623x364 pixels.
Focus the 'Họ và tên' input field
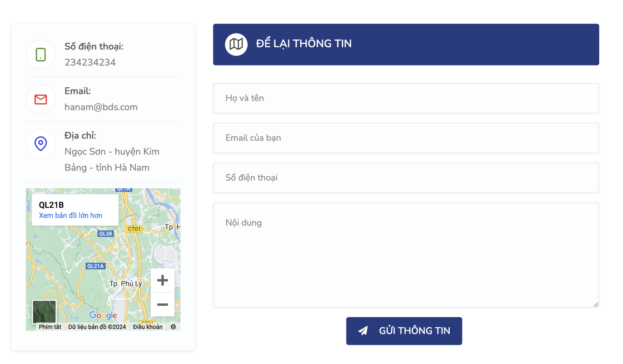[406, 98]
